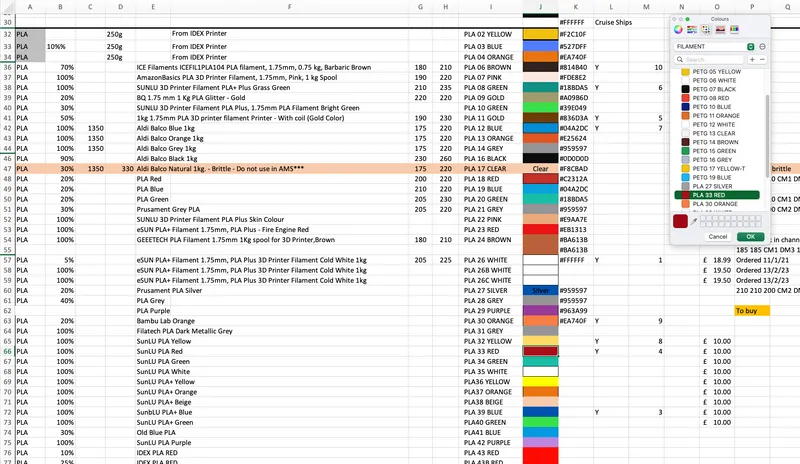The image size is (800, 464).
Task: Pick the eyedropper colour sampler
Action: (x=694, y=221)
